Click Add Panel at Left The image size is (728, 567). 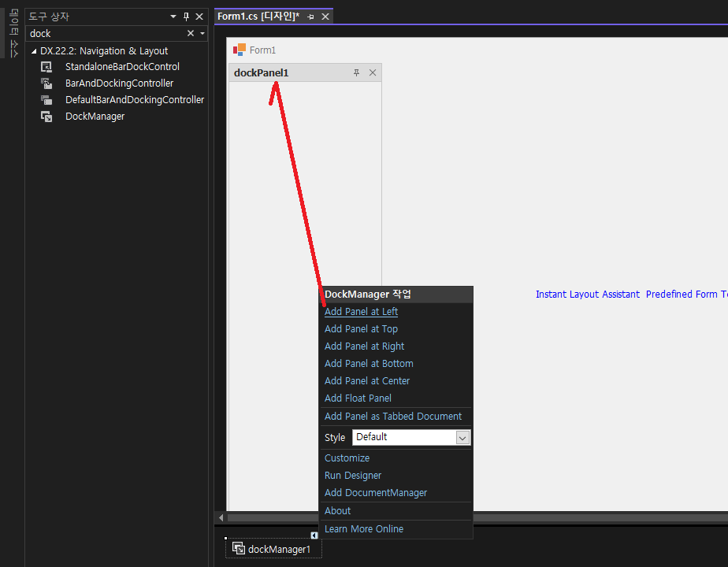click(361, 312)
